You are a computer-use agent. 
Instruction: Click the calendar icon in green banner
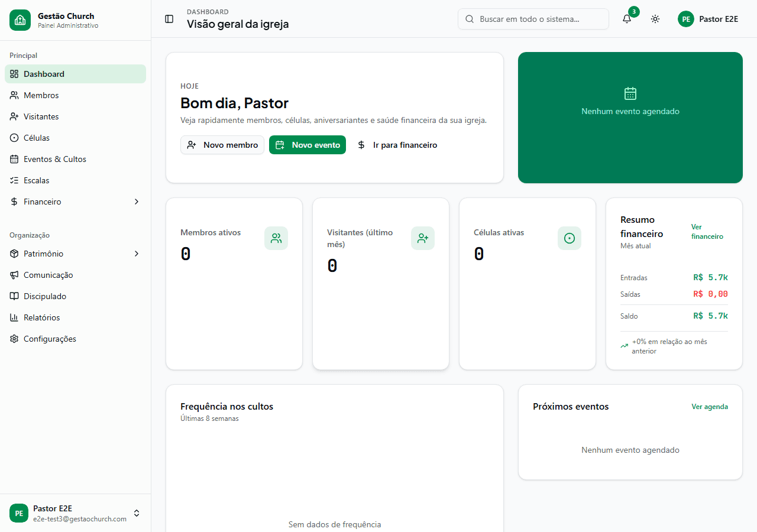630,93
